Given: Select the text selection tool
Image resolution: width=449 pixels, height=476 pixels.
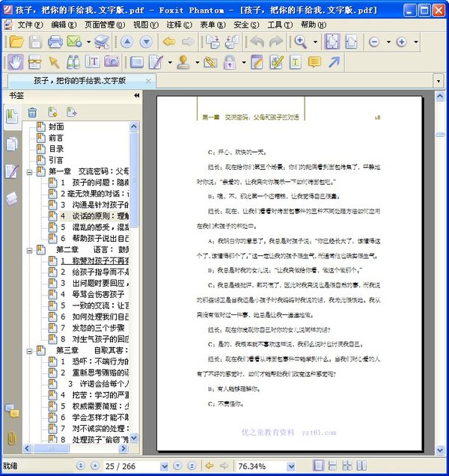Looking at the screenshot, I should pyautogui.click(x=92, y=62).
